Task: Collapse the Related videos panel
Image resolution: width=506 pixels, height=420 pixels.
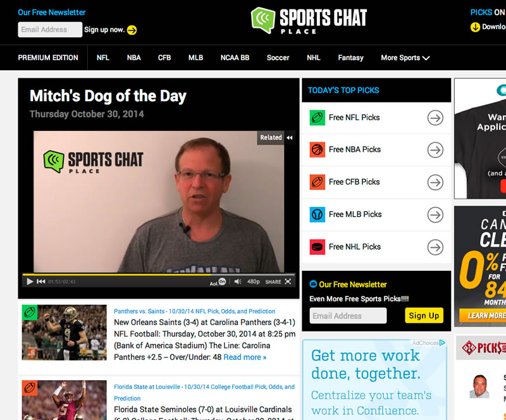Action: (290, 137)
